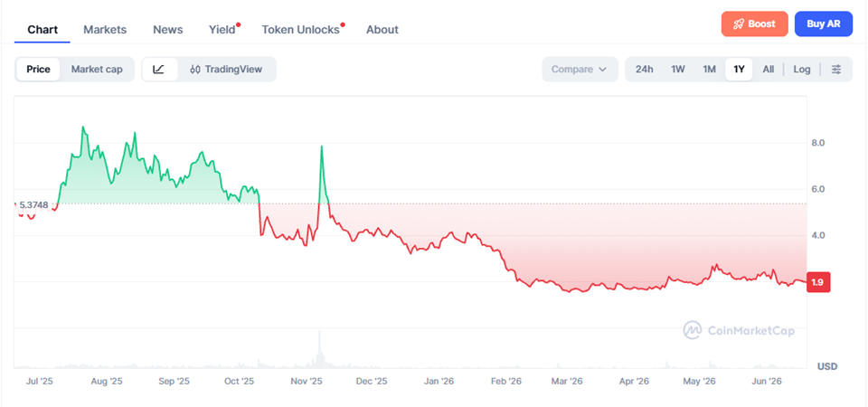868x407 pixels.
Task: Click the Aug '25 axis label
Action: 107,382
